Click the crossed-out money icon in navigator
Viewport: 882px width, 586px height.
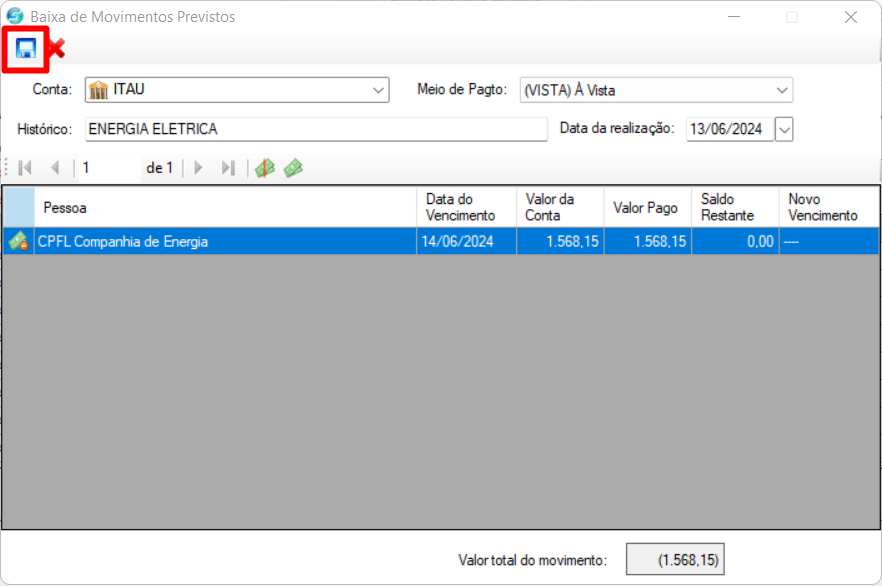coord(264,168)
